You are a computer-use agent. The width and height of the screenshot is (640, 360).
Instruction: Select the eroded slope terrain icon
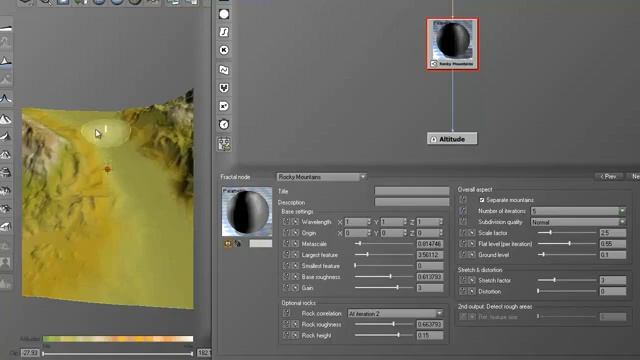(x=6, y=137)
